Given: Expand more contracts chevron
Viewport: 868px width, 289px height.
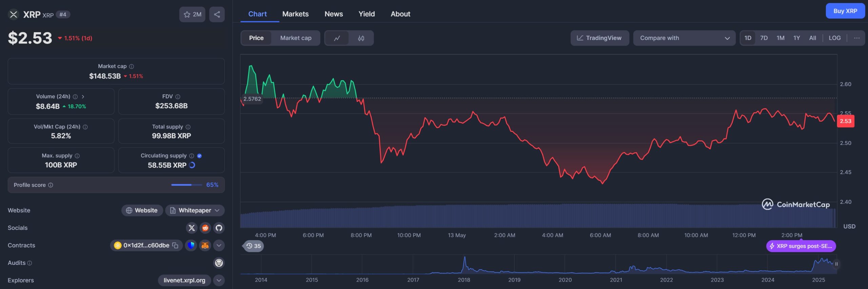Looking at the screenshot, I should 219,245.
